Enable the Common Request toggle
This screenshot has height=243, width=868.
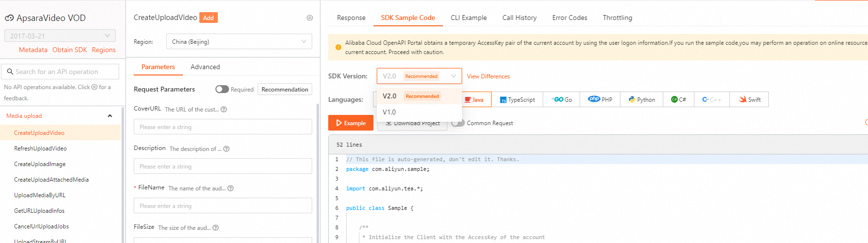click(x=458, y=123)
